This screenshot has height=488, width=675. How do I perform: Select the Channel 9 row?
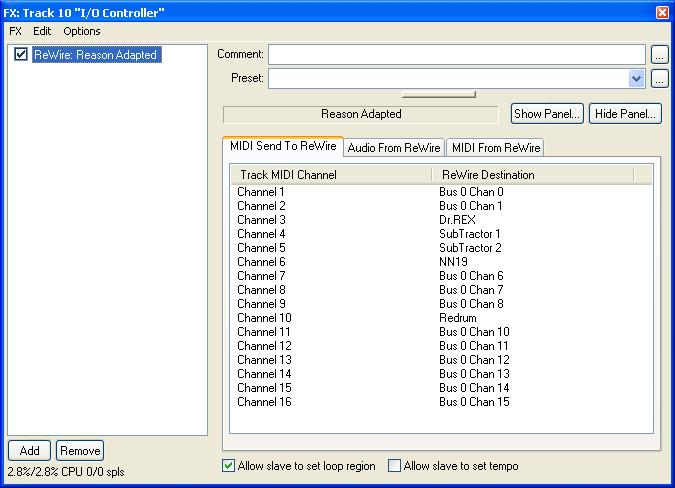coord(441,304)
